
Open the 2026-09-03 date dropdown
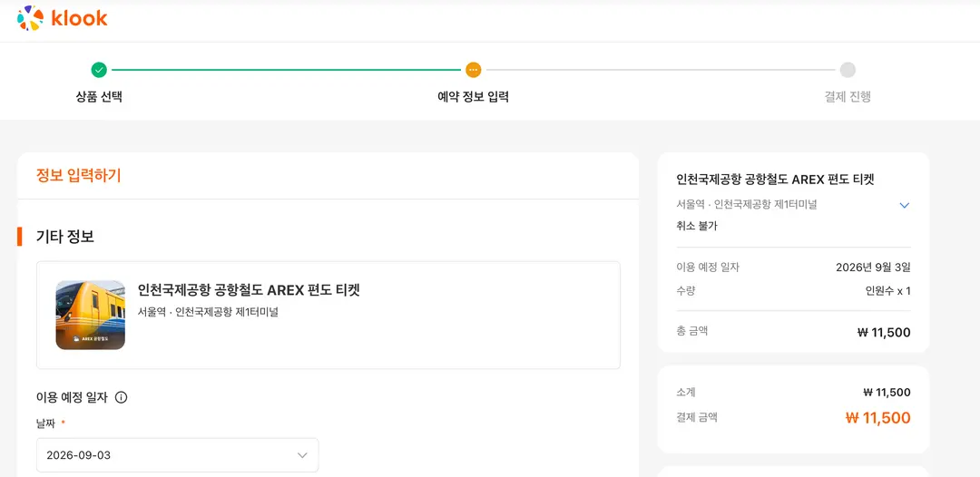tap(178, 455)
